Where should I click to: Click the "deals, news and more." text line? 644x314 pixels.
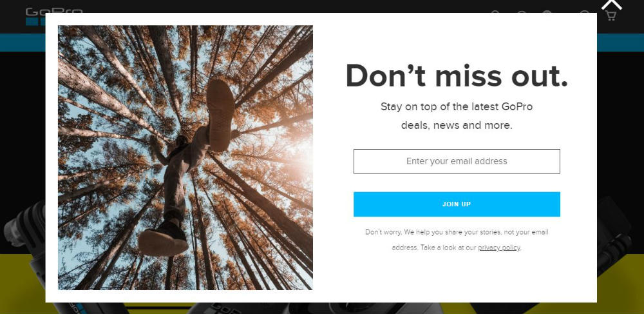click(x=457, y=125)
